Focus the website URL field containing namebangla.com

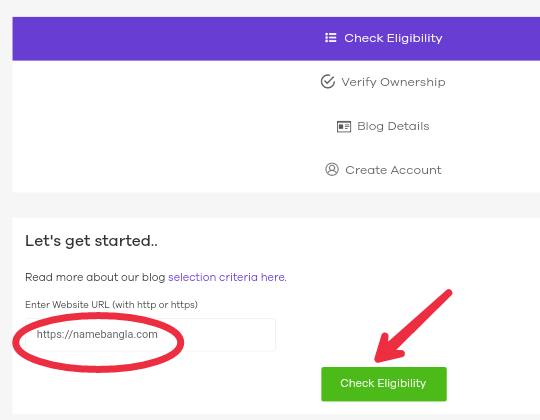[150, 335]
